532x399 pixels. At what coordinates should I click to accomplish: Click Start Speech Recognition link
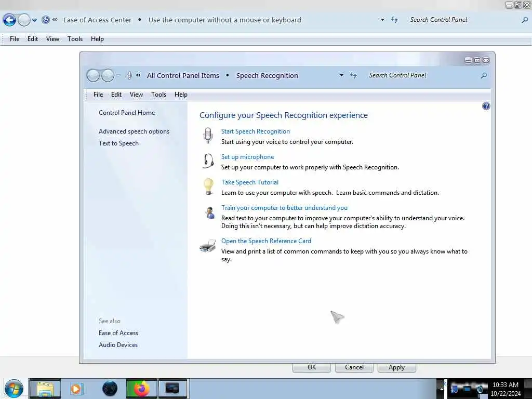[x=256, y=131]
